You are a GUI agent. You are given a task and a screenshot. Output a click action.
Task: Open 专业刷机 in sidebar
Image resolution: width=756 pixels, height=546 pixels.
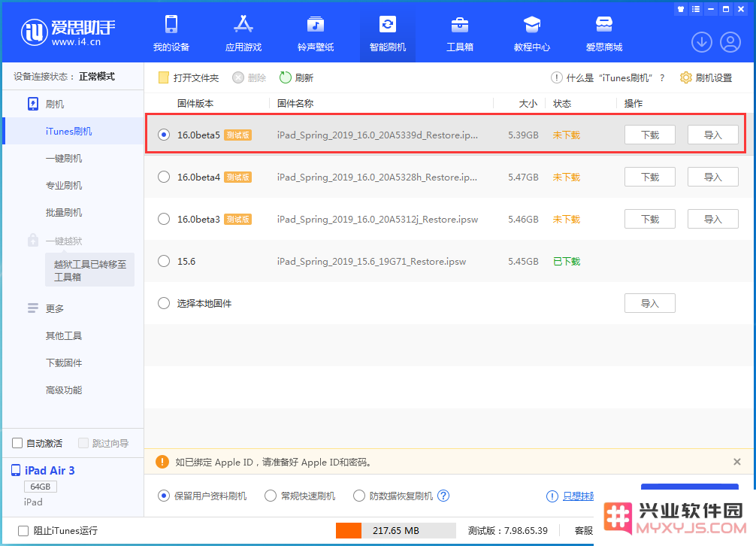click(64, 185)
